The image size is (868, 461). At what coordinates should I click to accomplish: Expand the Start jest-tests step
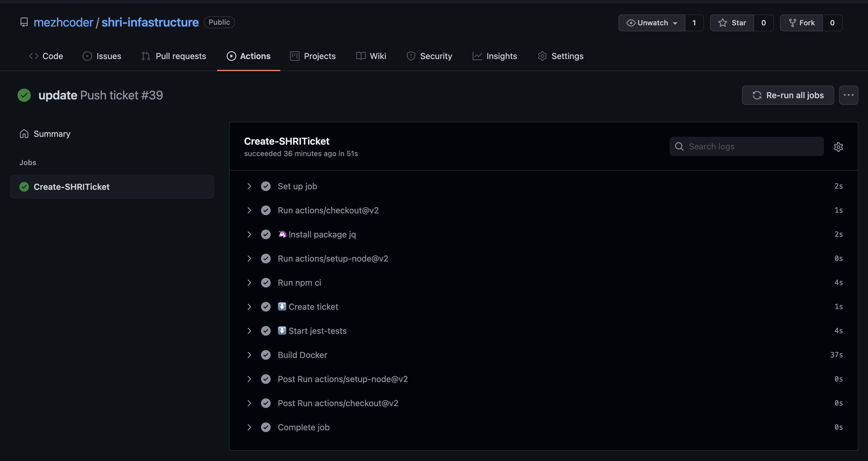point(249,331)
